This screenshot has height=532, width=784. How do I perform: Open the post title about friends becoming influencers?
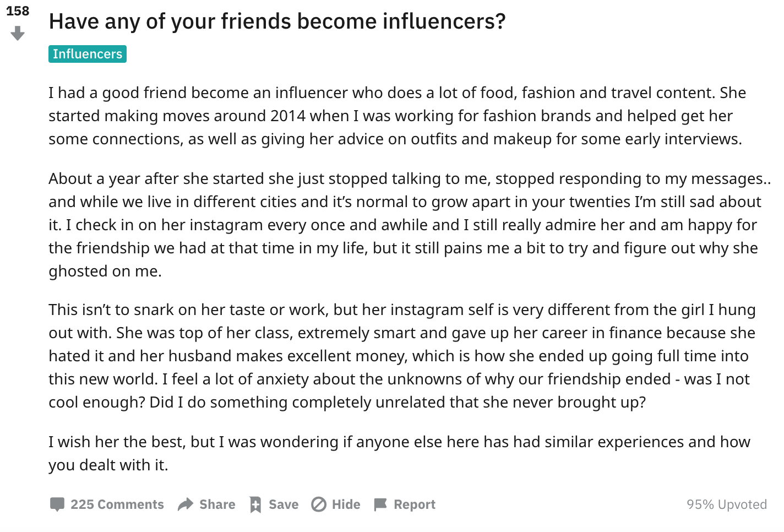[277, 21]
